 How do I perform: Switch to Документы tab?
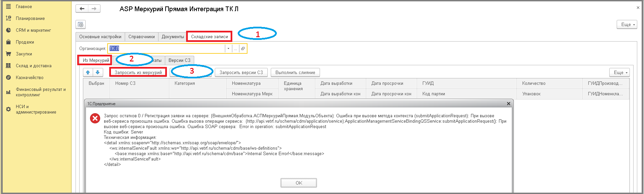pyautogui.click(x=173, y=37)
